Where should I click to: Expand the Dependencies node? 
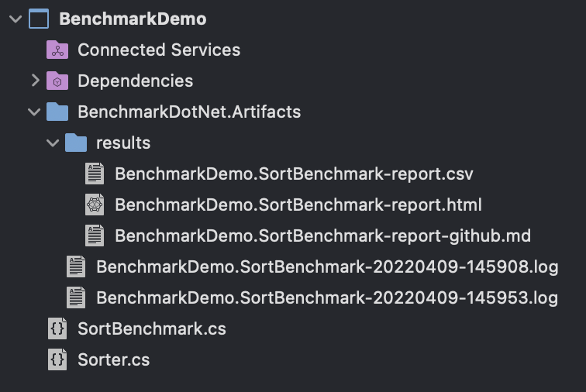click(36, 81)
